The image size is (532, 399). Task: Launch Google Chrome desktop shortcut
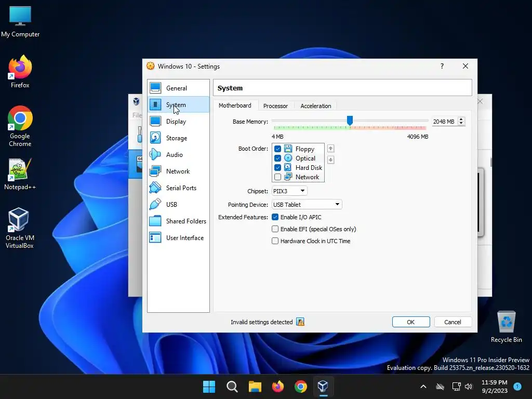[20, 126]
